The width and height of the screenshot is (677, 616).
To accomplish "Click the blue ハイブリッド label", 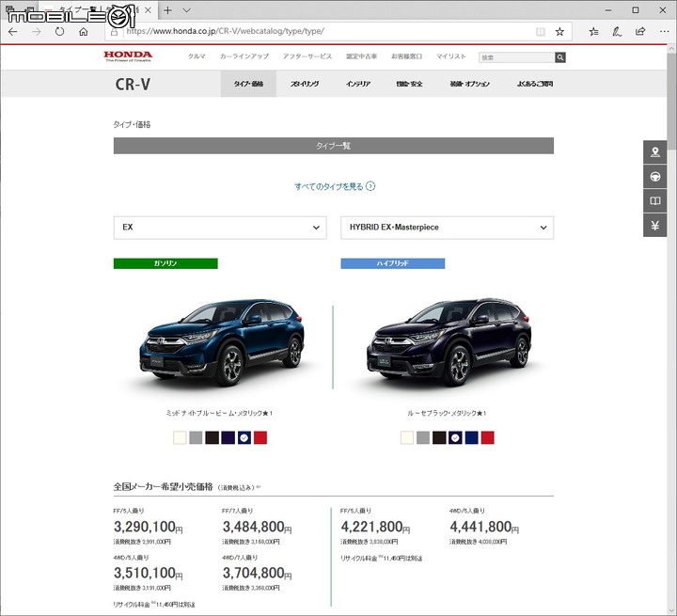I will point(392,263).
